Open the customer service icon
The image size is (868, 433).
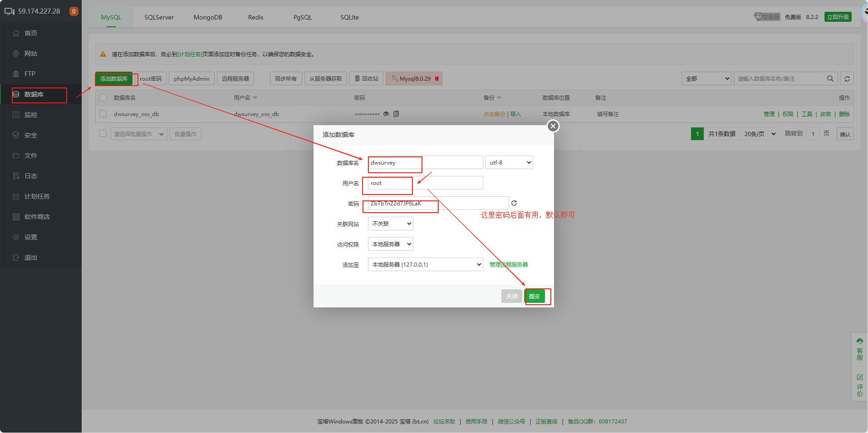pyautogui.click(x=859, y=349)
